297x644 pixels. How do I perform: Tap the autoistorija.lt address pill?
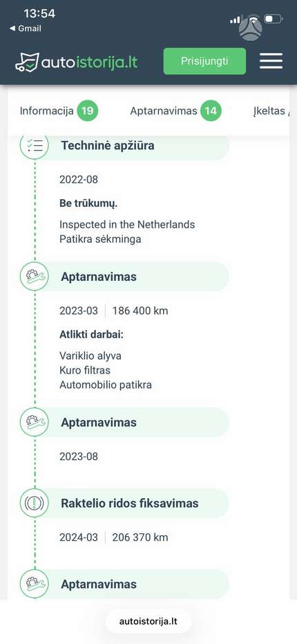coord(148,621)
